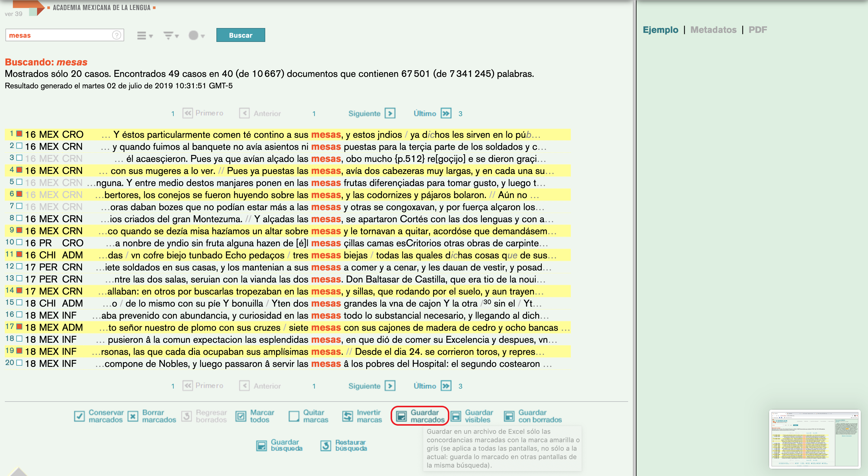
Task: Unmark checkbox of result row 9
Action: (19, 230)
